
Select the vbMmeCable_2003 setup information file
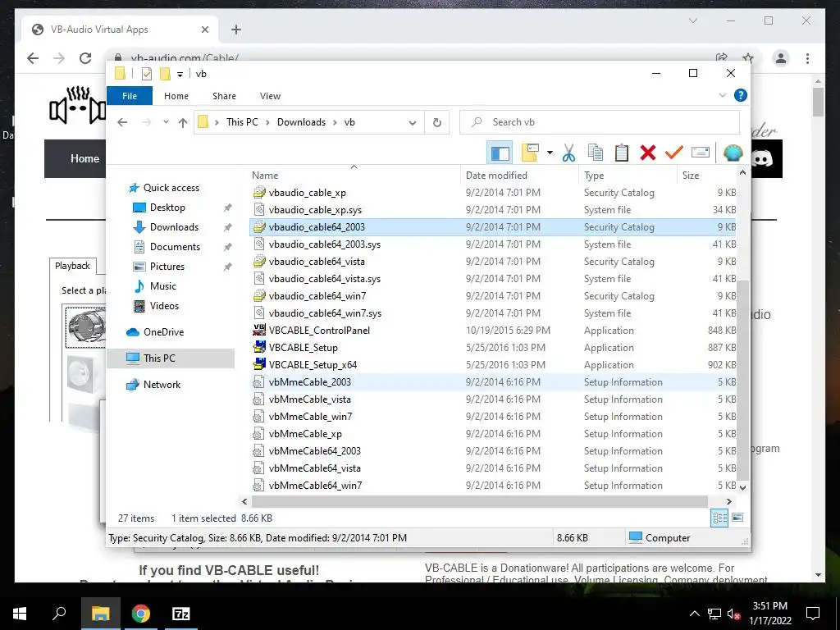click(x=492, y=382)
